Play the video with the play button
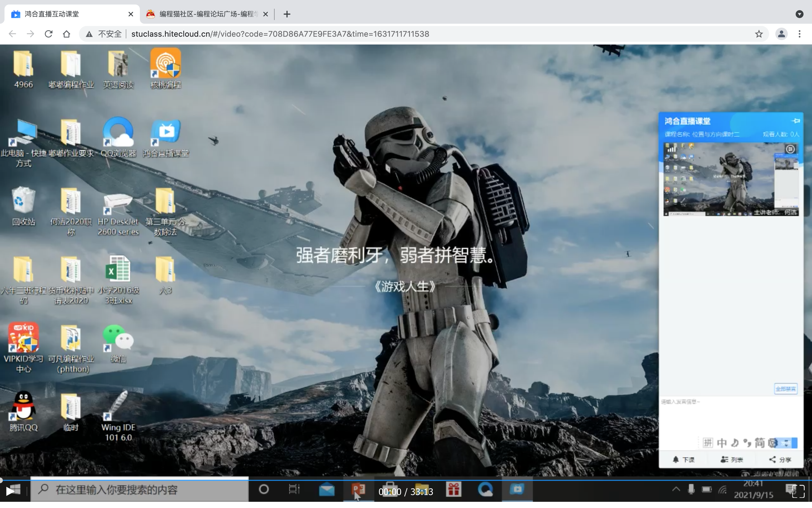812x508 pixels. 10,491
